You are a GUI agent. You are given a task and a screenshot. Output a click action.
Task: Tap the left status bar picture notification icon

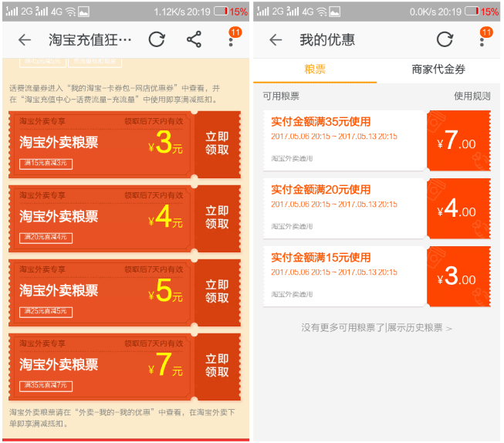coord(83,12)
